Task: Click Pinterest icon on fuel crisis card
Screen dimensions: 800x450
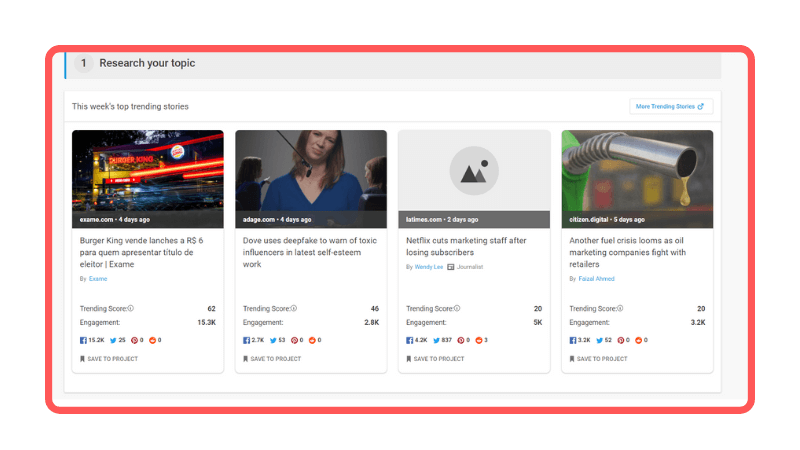Action: point(621,340)
